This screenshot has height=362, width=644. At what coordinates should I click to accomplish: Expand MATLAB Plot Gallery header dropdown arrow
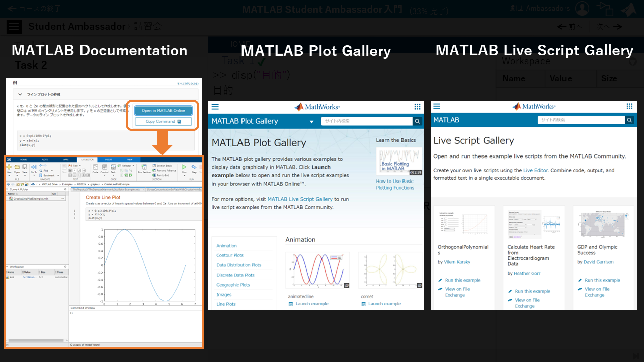coord(312,122)
